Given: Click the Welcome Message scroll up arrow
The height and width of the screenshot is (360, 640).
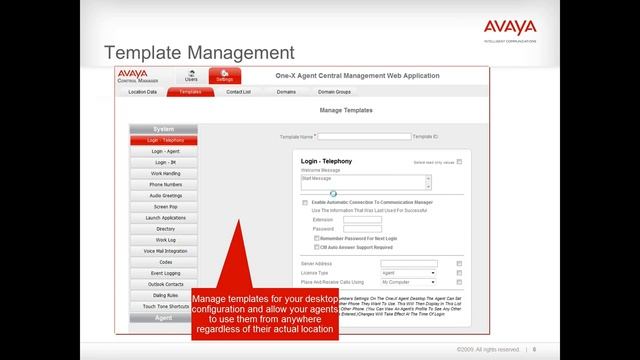Looking at the screenshot, I should coord(428,178).
